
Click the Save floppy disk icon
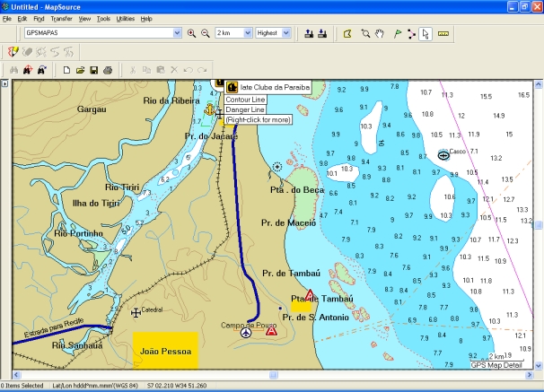click(94, 69)
